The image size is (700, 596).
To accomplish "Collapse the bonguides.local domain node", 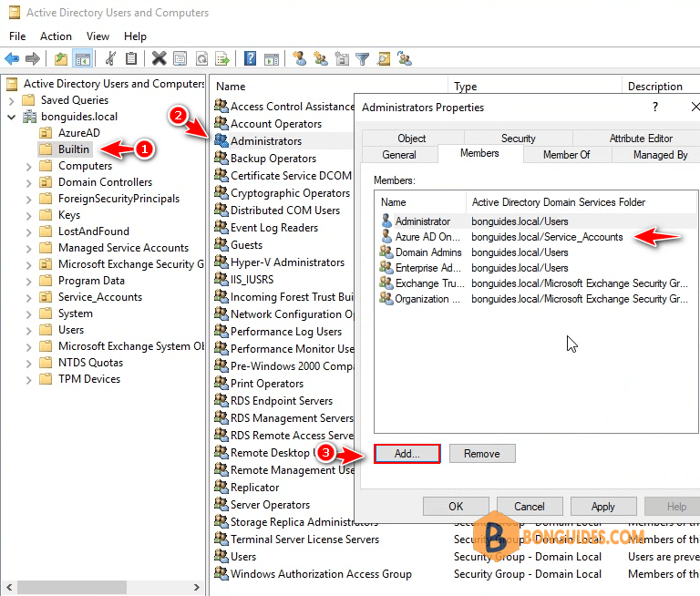I will click(12, 117).
